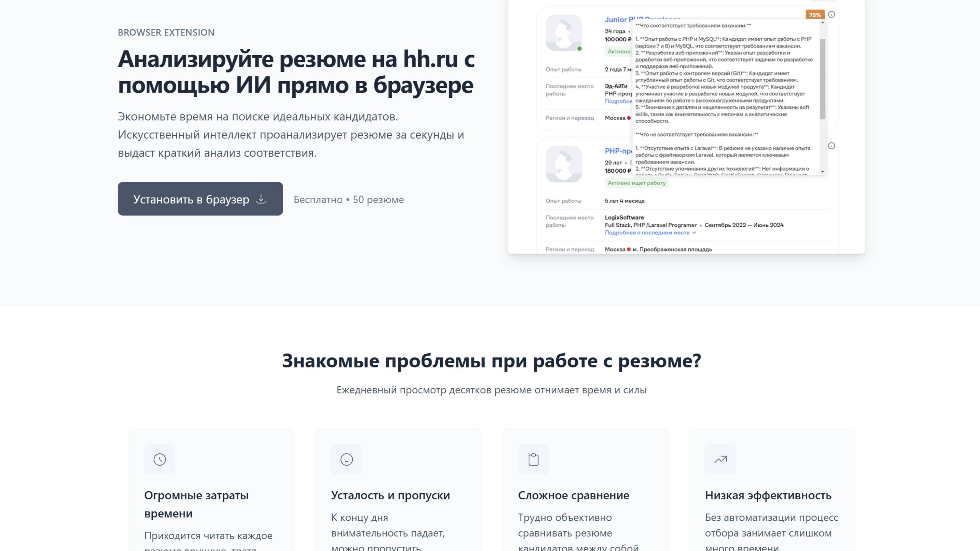Expand Подробнее о последнем месте chevron

coord(694,233)
